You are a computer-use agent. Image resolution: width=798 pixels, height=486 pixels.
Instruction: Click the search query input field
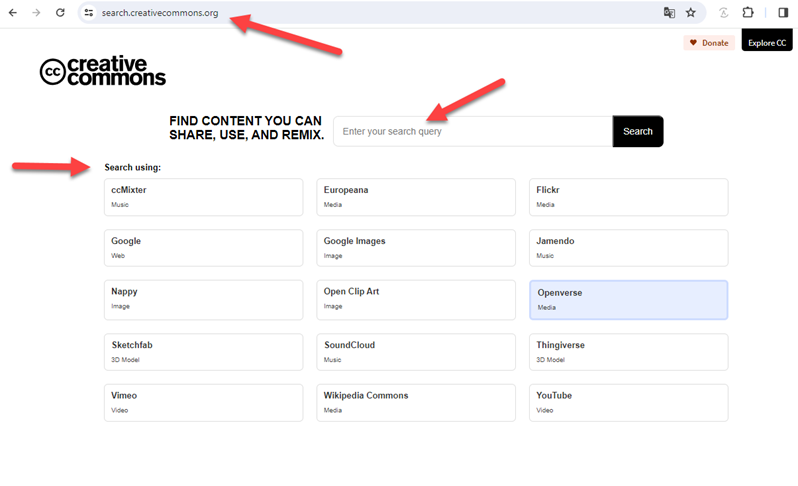coord(472,131)
